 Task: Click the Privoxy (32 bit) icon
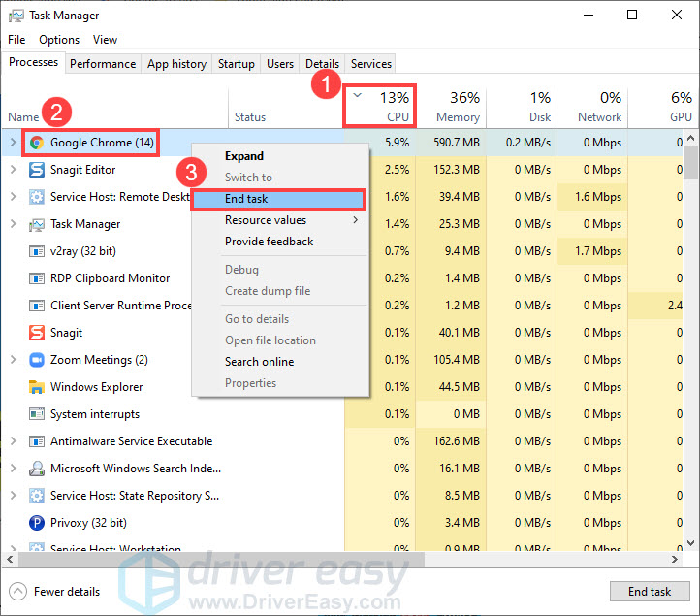click(x=37, y=523)
